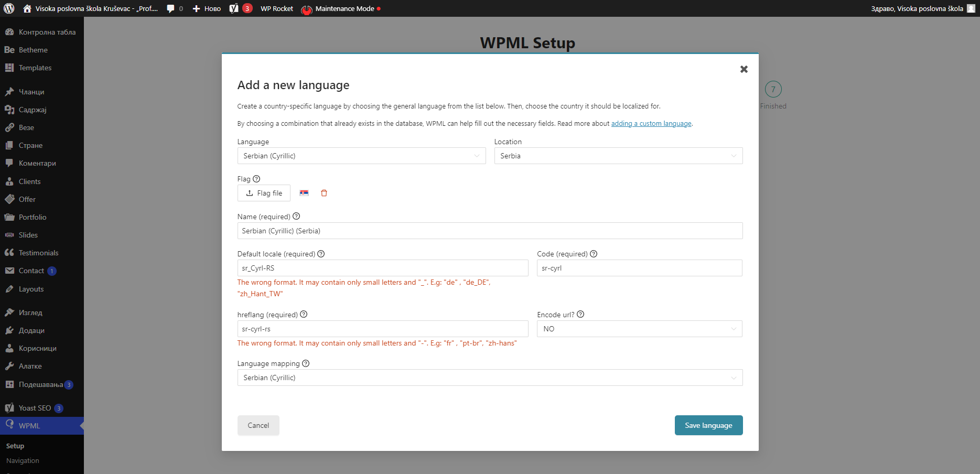Image resolution: width=980 pixels, height=474 pixels.
Task: Open Slides menu item
Action: click(42, 235)
